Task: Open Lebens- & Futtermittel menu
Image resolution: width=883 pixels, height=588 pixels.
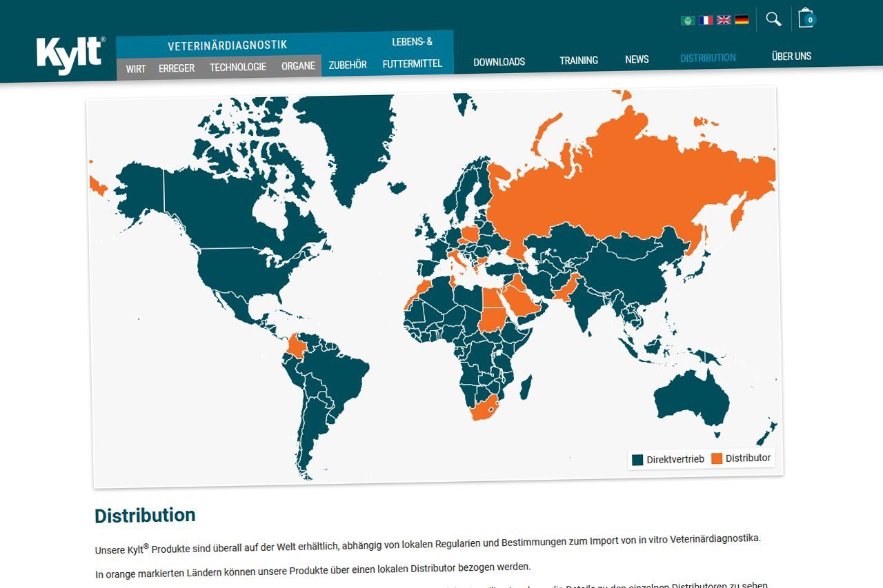Action: click(x=413, y=52)
